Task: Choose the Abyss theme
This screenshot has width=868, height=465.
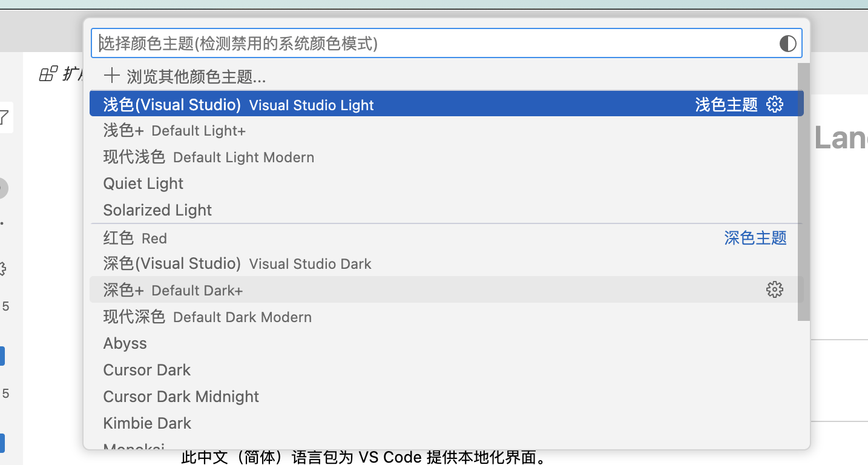Action: click(x=125, y=343)
